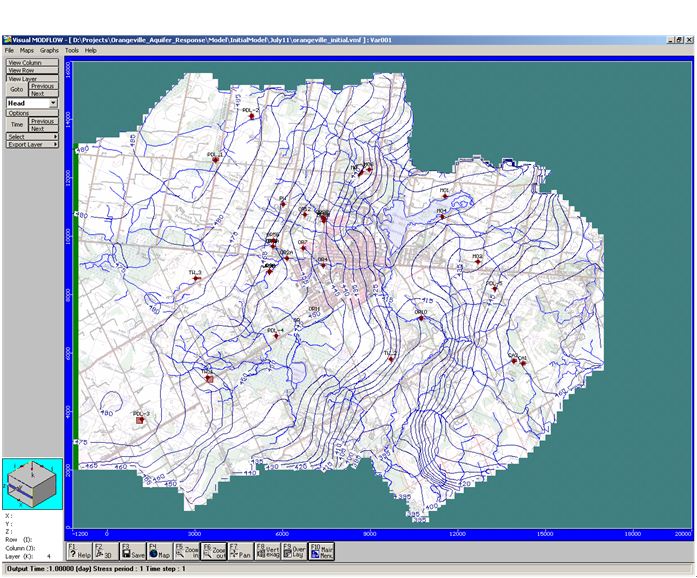Activate F6 Zoom out
The width and height of the screenshot is (697, 578).
pos(214,551)
